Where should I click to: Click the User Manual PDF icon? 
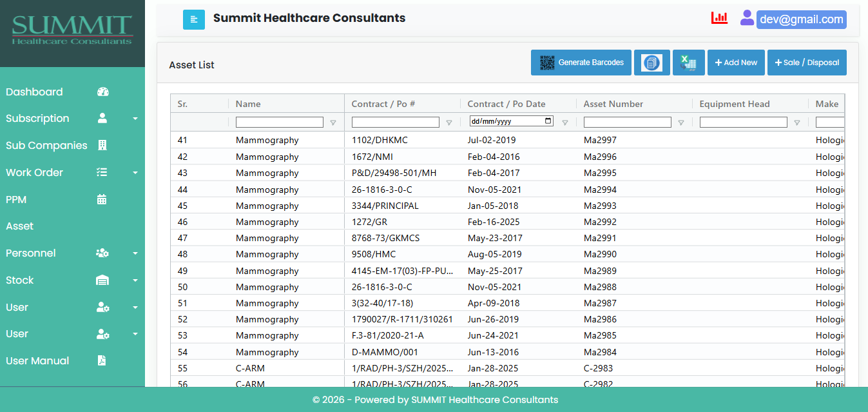click(x=102, y=360)
